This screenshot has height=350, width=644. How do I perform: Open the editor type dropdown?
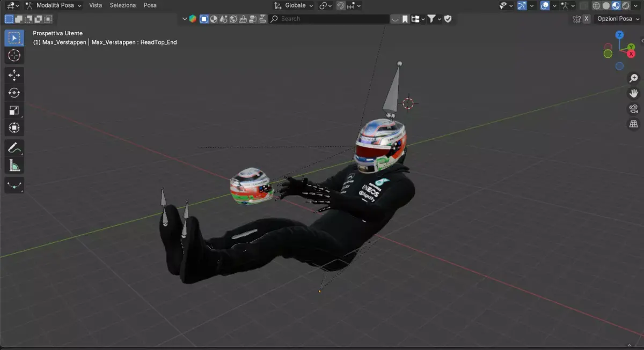click(12, 5)
